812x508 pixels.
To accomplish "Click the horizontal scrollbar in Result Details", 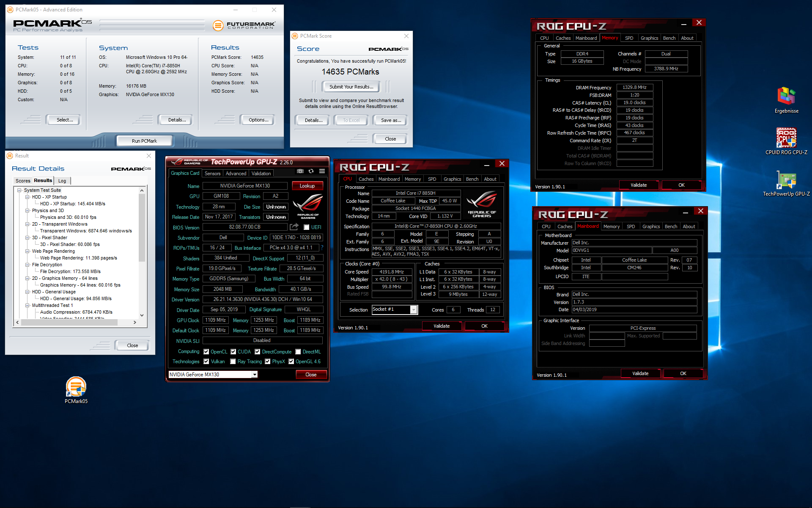I will [x=69, y=323].
